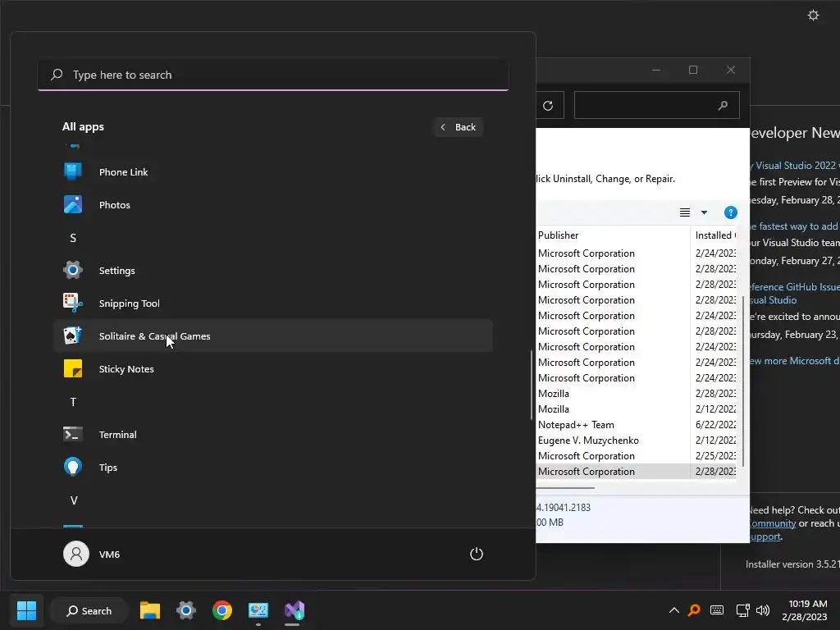The width and height of the screenshot is (840, 630).
Task: Open Phone Link from the apps list
Action: 273,172
